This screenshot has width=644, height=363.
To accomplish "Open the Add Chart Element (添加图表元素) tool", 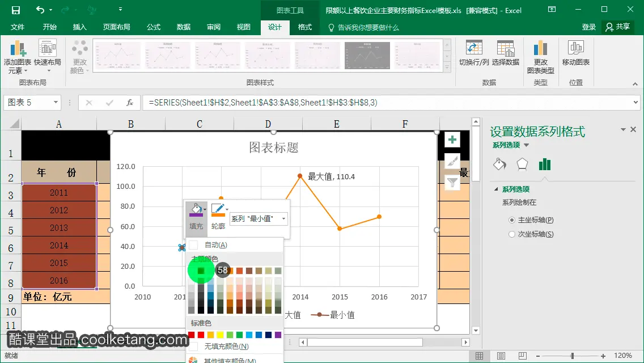I will (18, 57).
